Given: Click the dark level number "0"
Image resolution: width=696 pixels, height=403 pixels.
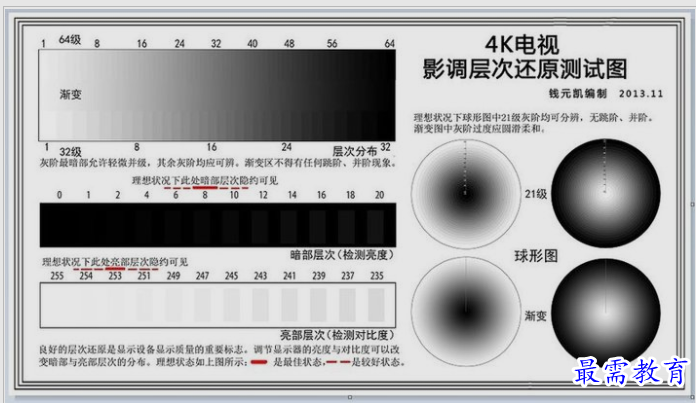Looking at the screenshot, I should [x=59, y=195].
